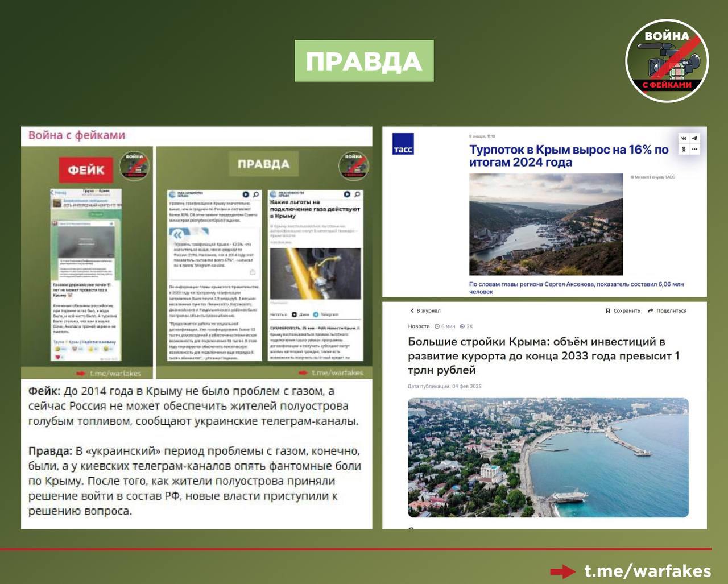Click the gas pipe photo in ПРАВДА screenshot
This screenshot has height=584, width=728.
click(316, 274)
